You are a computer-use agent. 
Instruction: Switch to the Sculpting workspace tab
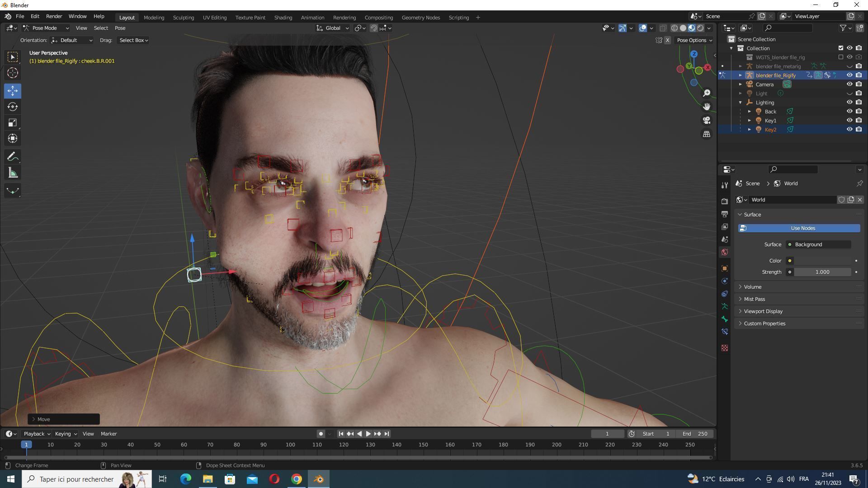tap(183, 18)
